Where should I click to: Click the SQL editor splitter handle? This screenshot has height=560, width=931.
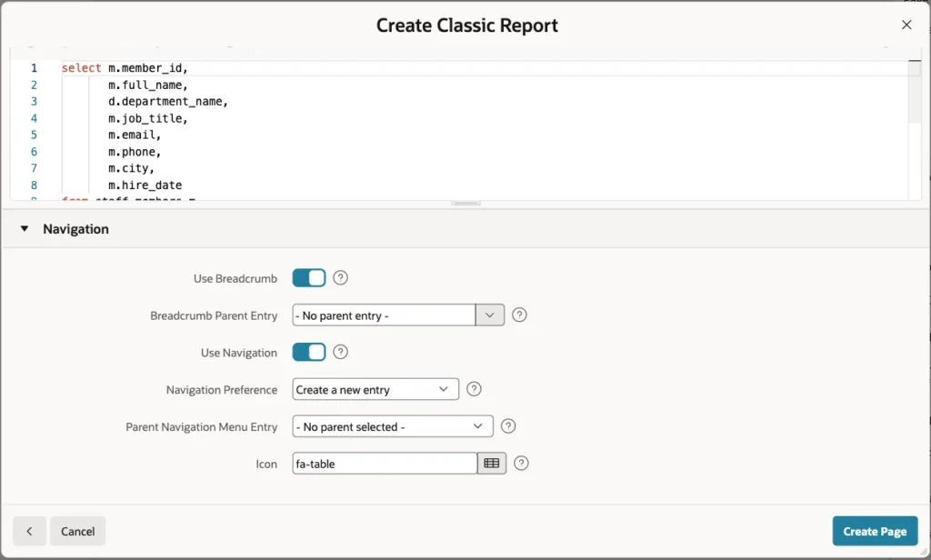click(x=465, y=203)
